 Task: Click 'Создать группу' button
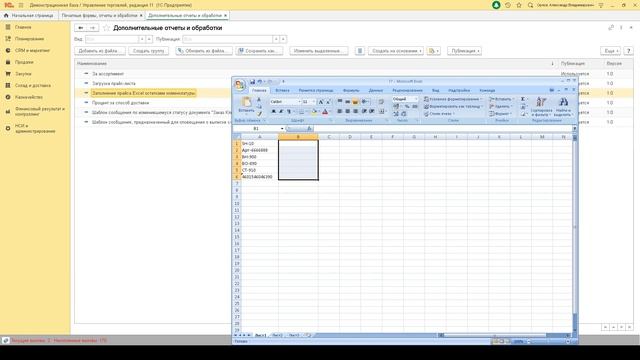(x=149, y=51)
